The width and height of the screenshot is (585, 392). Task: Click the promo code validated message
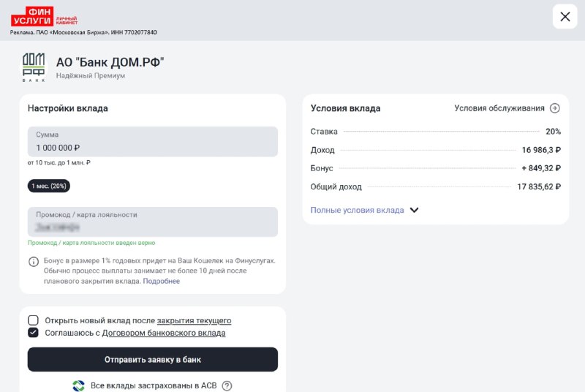coord(91,243)
